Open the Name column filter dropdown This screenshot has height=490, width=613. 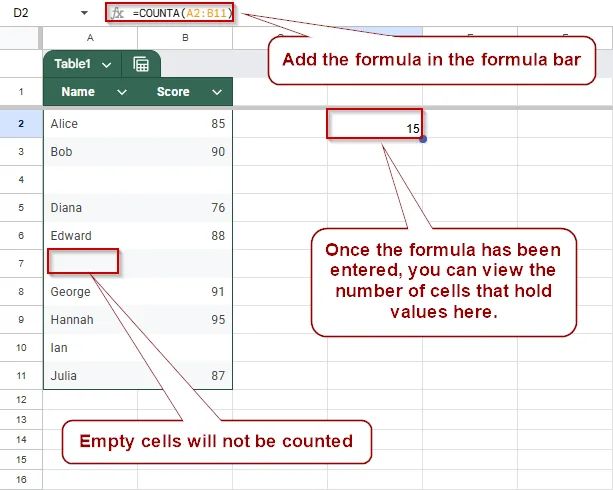tap(122, 93)
